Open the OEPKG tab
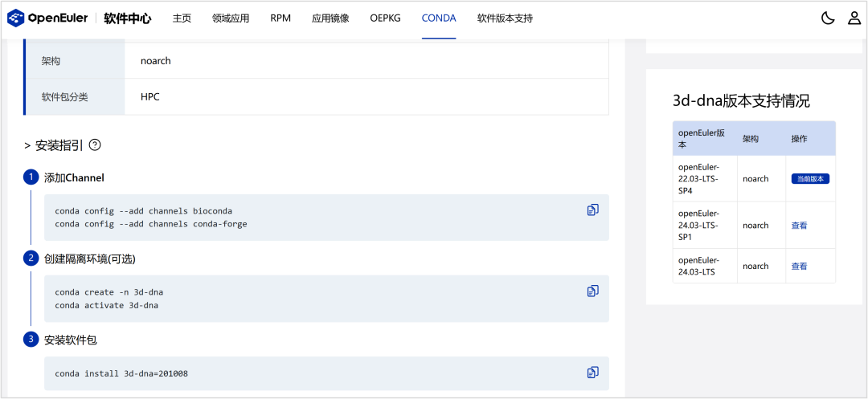This screenshot has height=399, width=868. 385,18
